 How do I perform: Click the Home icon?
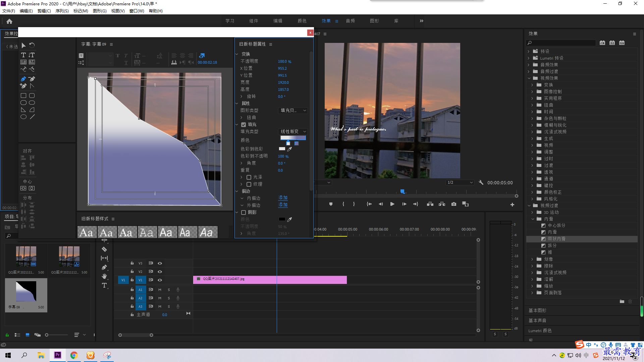(9, 21)
